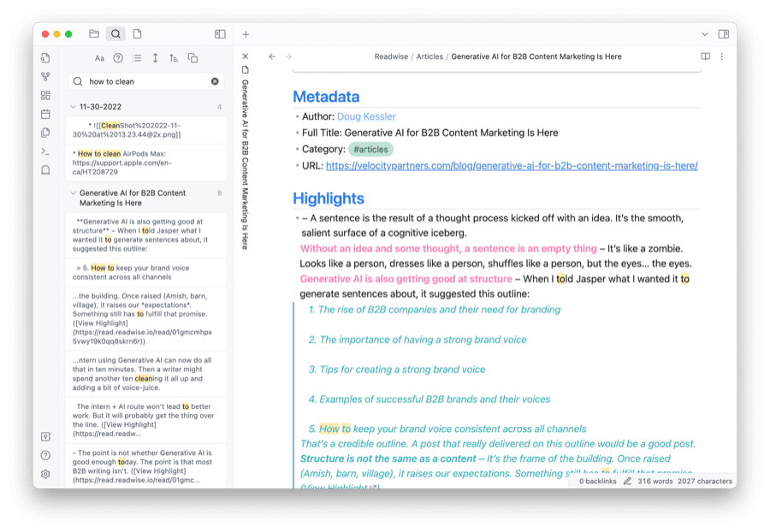The width and height of the screenshot is (770, 532).
Task: Collapse the 11-30-2022 results group
Action: click(74, 107)
